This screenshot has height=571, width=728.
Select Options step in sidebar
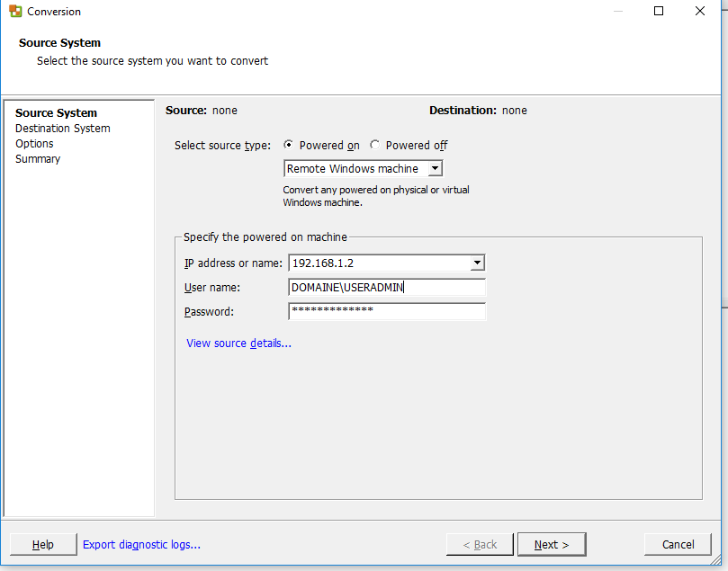pos(34,144)
